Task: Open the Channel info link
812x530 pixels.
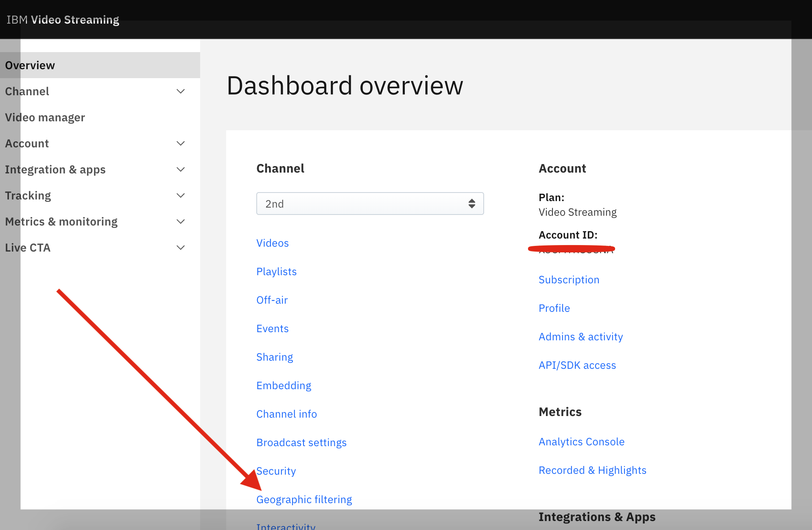Action: [x=287, y=414]
